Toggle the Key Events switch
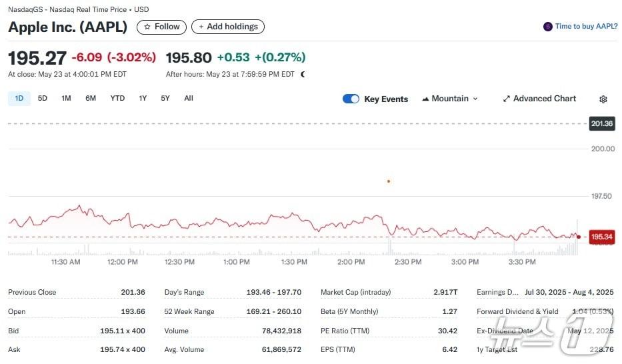Image resolution: width=622 pixels, height=364 pixels. point(351,99)
